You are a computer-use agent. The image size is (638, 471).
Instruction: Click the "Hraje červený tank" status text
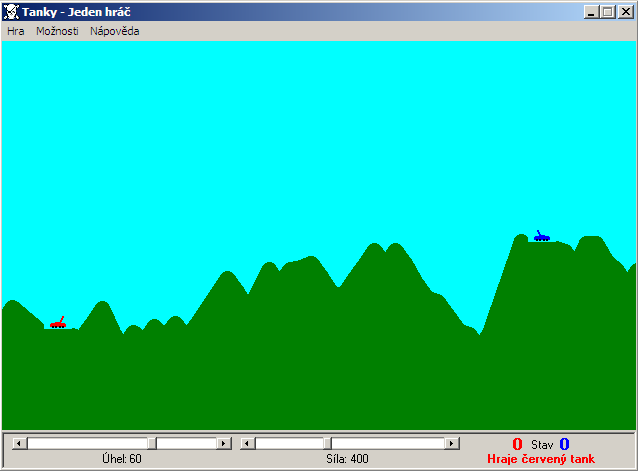point(541,459)
